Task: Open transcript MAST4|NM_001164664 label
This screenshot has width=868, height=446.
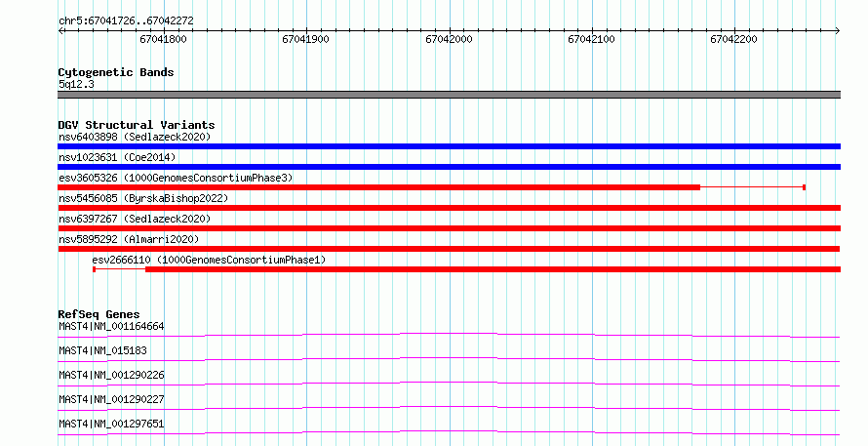Action: click(111, 326)
